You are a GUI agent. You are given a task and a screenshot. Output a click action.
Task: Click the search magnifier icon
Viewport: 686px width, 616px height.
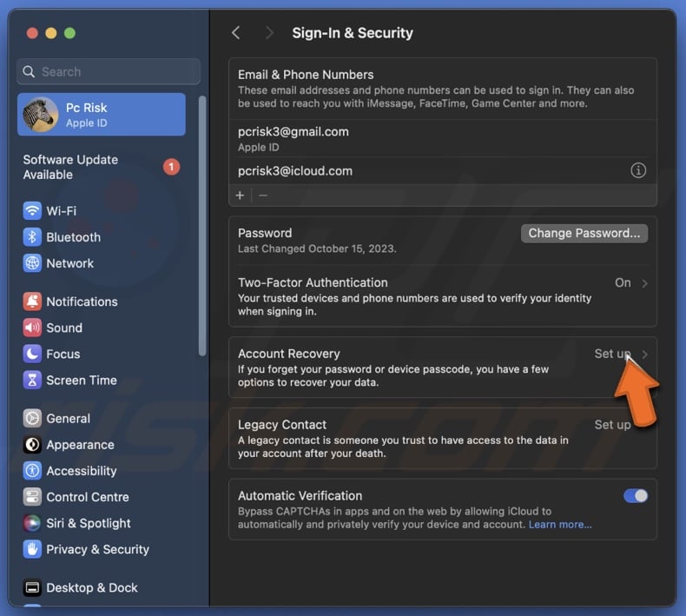pyautogui.click(x=29, y=71)
